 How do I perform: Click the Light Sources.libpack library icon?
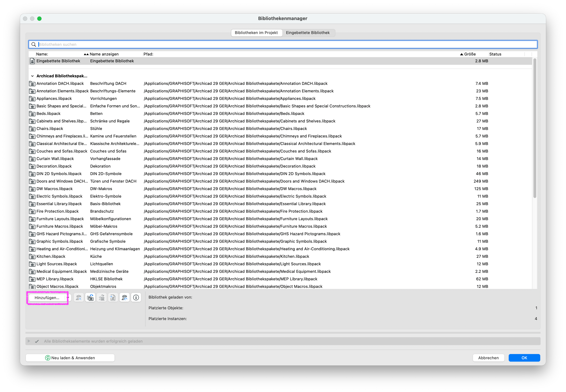click(32, 264)
